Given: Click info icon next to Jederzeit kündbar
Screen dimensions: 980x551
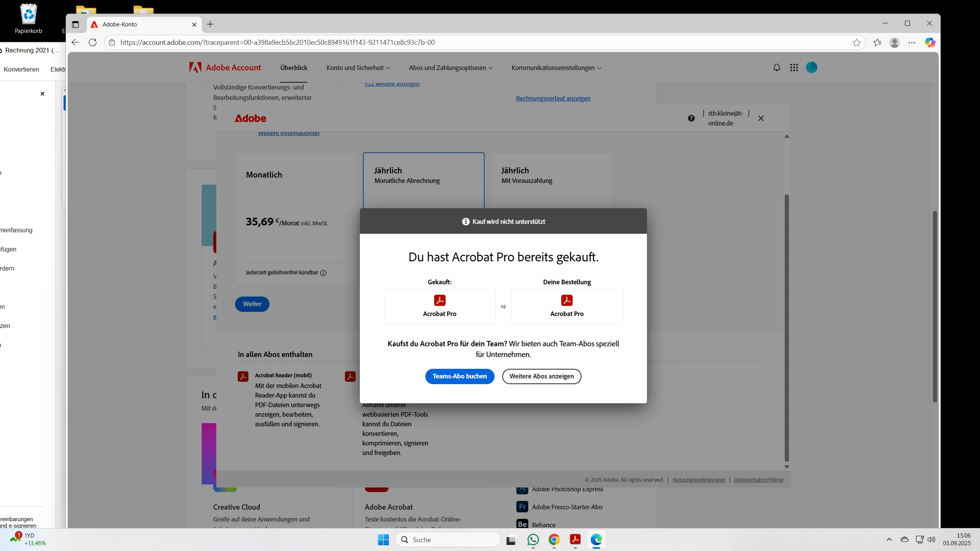Looking at the screenshot, I should click(x=323, y=273).
